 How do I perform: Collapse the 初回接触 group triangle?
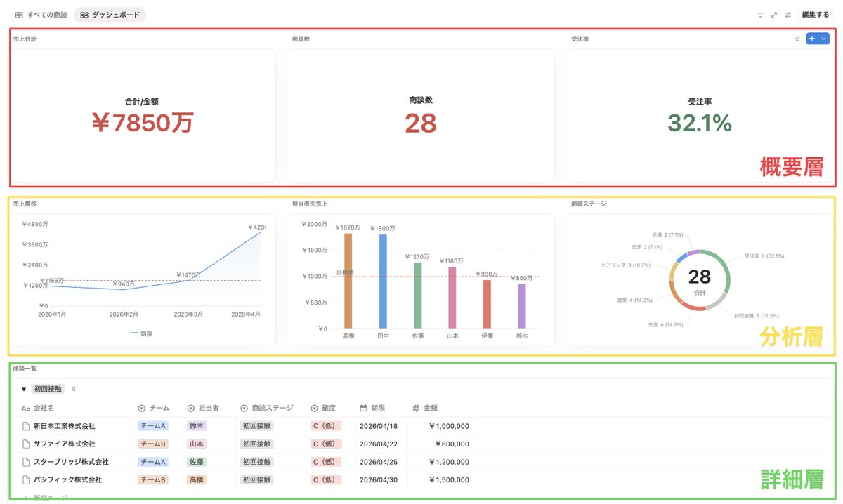pos(24,389)
